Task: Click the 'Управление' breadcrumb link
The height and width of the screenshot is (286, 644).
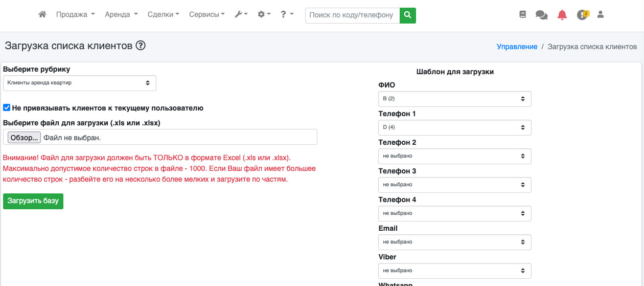Action: 517,47
